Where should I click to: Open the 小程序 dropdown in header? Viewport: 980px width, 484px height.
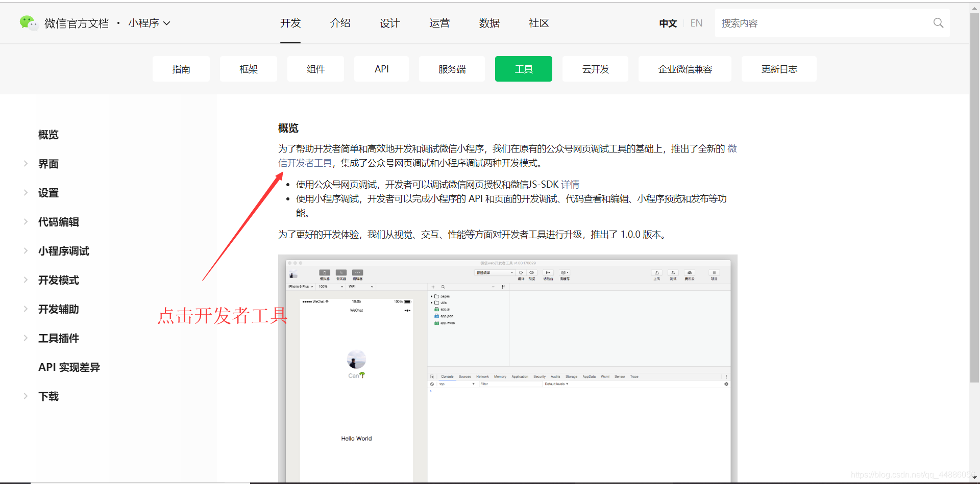pyautogui.click(x=149, y=23)
